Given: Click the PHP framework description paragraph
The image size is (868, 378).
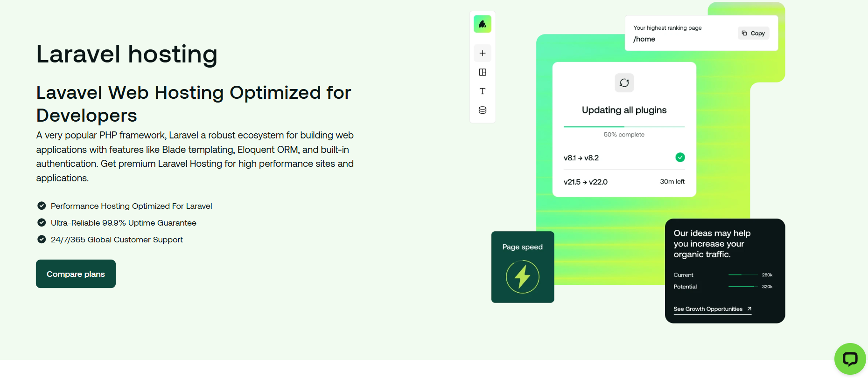Looking at the screenshot, I should 195,157.
